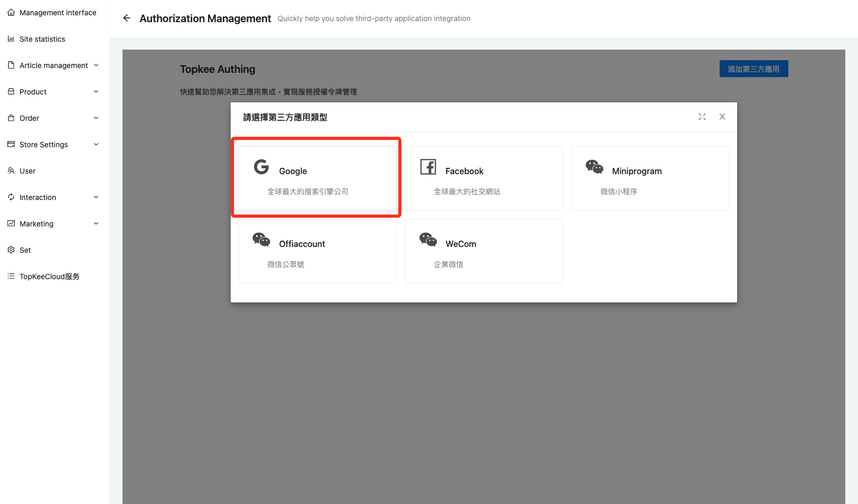Expand the Marketing menu chevron
Image resolution: width=858 pixels, height=504 pixels.
pos(96,224)
